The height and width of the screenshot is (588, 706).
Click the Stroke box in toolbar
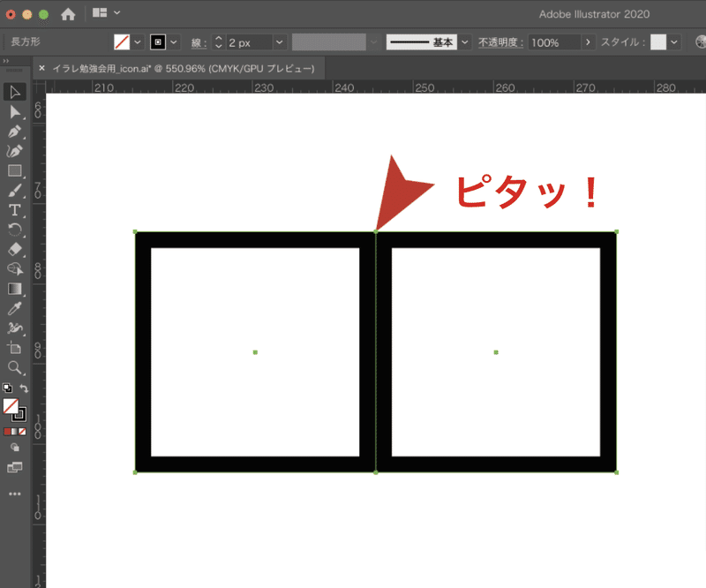[19, 415]
